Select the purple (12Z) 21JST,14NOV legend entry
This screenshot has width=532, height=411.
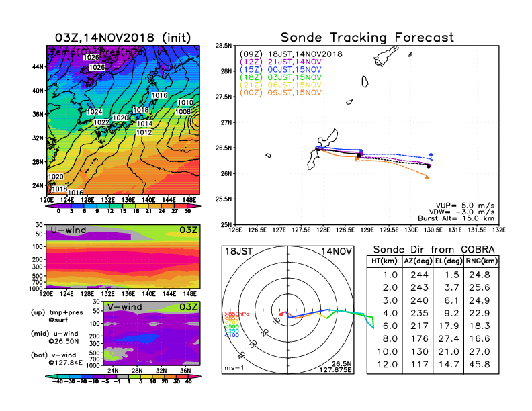(x=280, y=62)
